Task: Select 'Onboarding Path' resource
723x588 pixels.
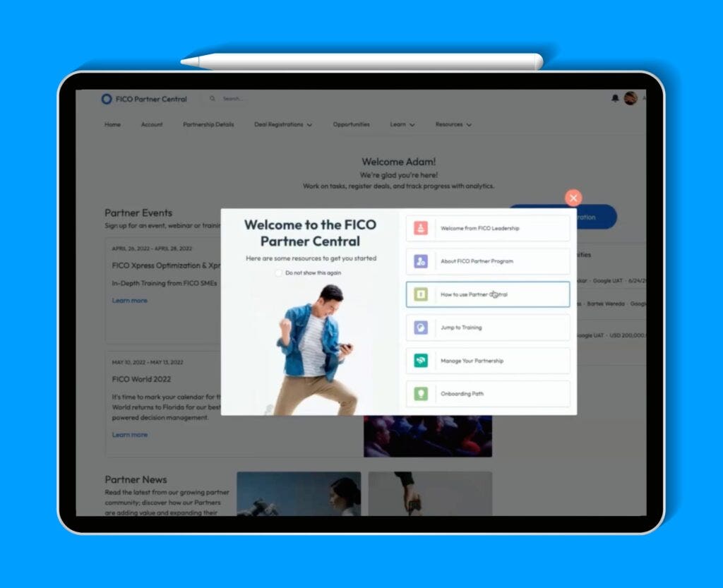Action: coord(488,394)
